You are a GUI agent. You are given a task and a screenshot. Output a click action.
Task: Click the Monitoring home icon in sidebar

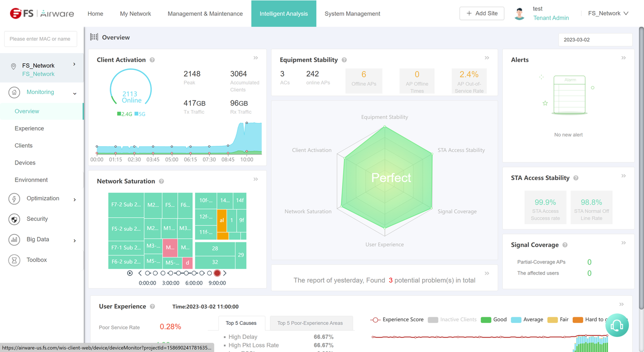point(15,93)
